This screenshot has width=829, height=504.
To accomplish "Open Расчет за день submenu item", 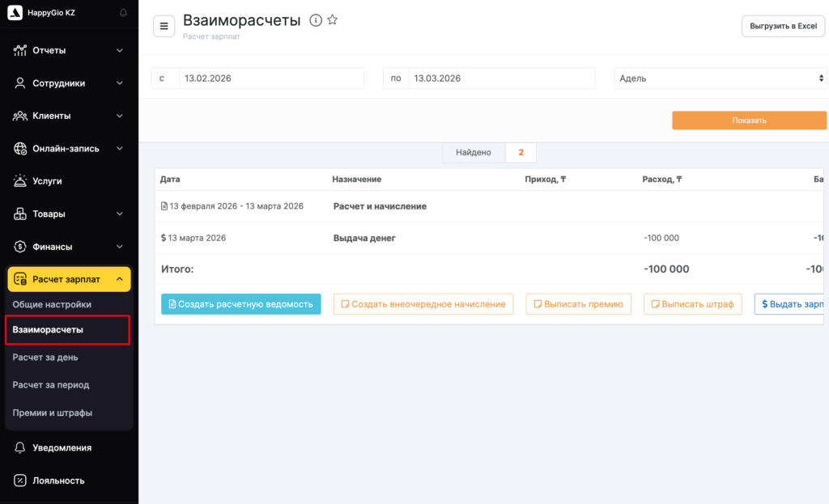I will [45, 357].
